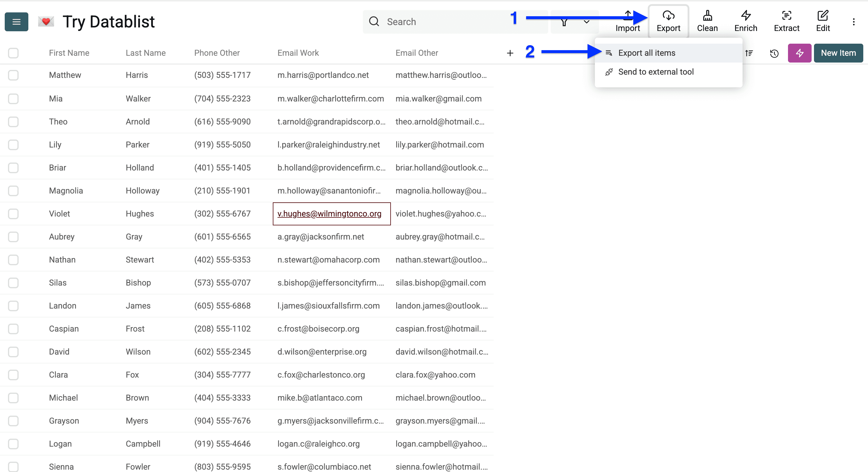Click inside the Search field
This screenshot has width=868, height=472.
[x=438, y=22]
